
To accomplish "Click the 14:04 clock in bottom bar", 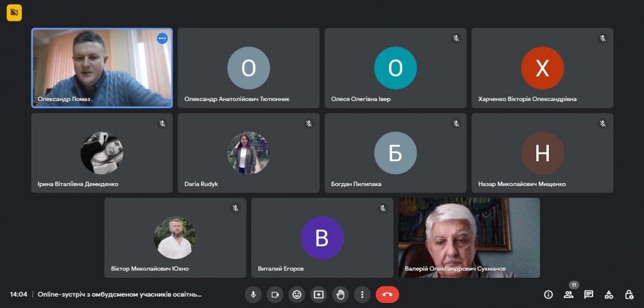I will tap(19, 294).
